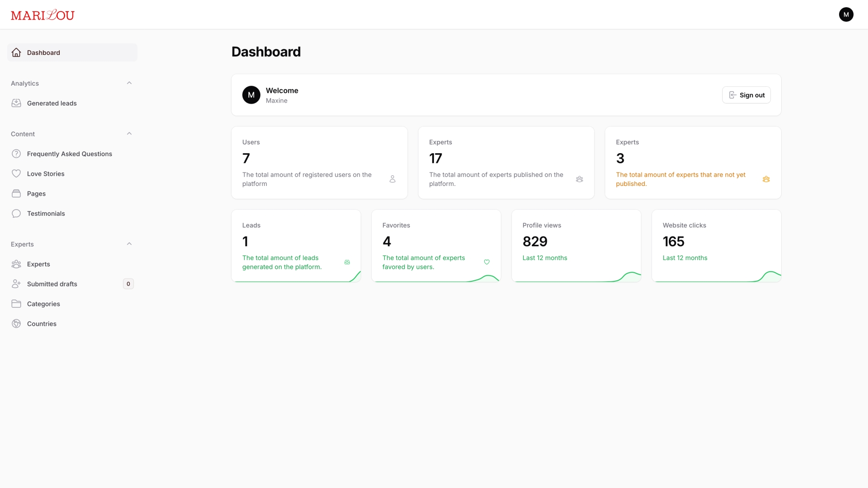The height and width of the screenshot is (488, 868).
Task: Click the globe icon beside Countries
Action: click(16, 324)
